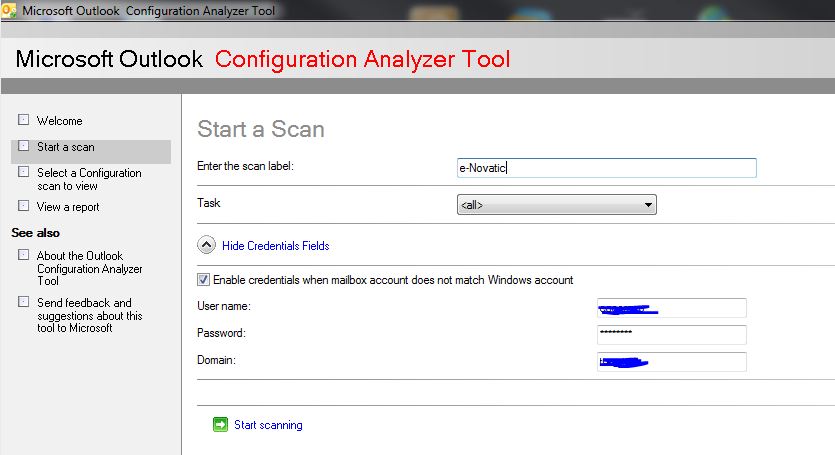Click the User name input field

pos(672,308)
